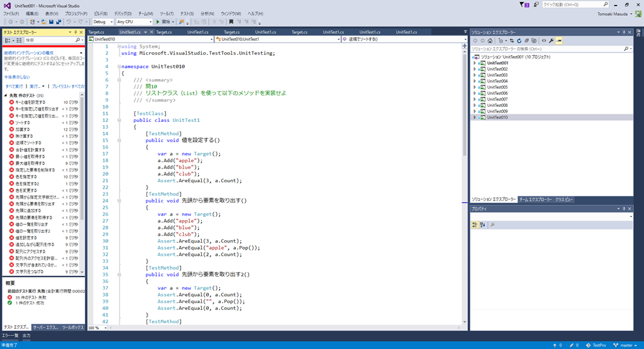644x349 pixels.
Task: Click the Collapse All icon in Solution Explorer
Action: tap(526, 40)
